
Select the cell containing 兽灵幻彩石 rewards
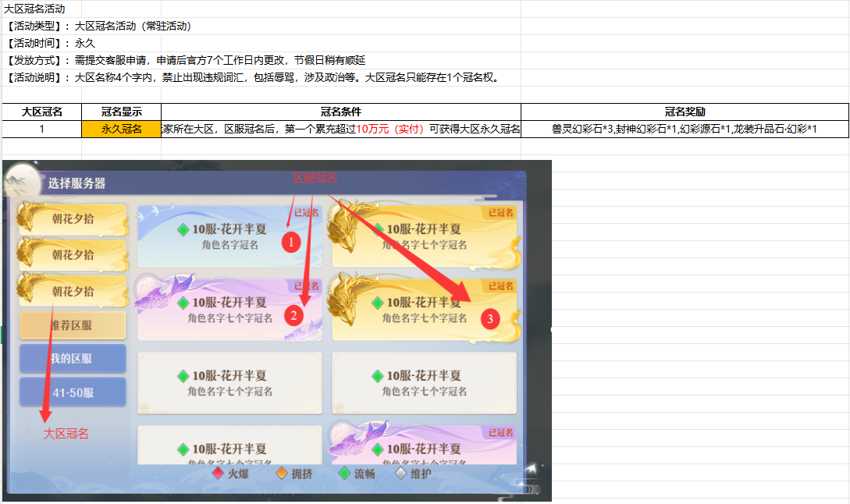click(685, 130)
